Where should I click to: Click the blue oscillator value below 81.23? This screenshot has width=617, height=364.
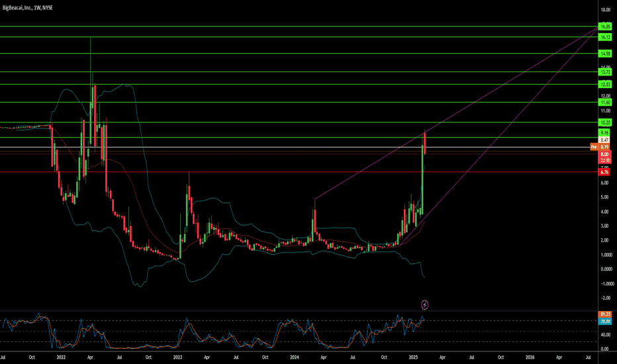click(605, 321)
